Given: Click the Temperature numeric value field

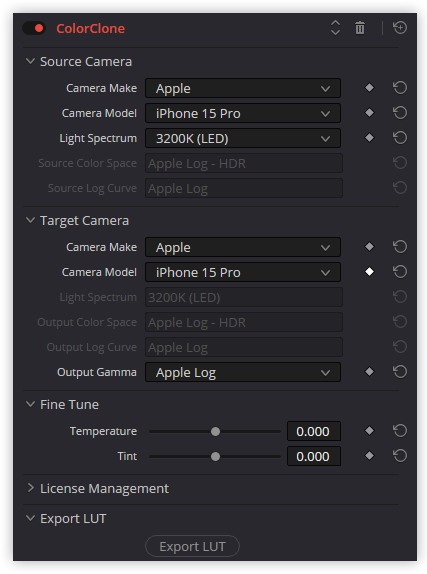Looking at the screenshot, I should click(314, 431).
